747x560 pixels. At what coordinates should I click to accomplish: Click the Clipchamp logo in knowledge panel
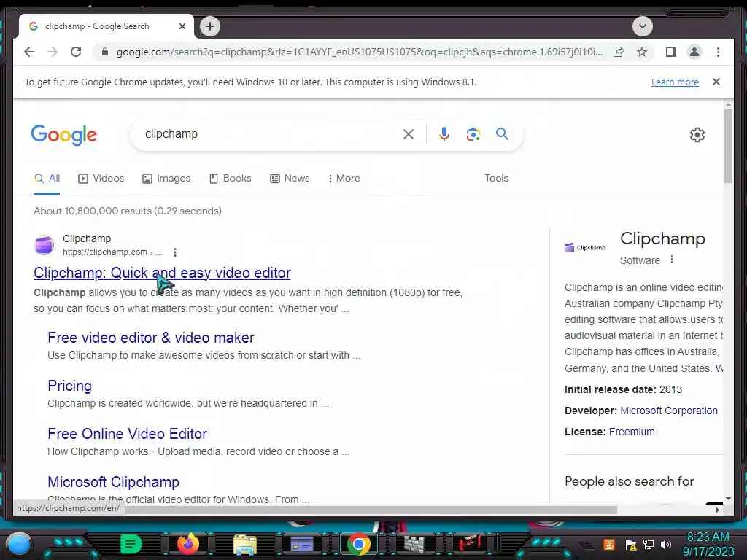[585, 248]
